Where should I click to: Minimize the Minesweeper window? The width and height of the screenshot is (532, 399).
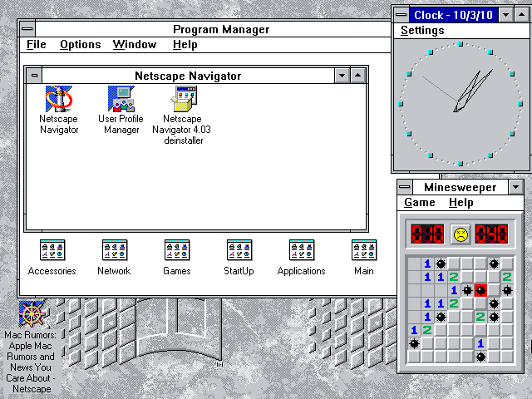[515, 187]
